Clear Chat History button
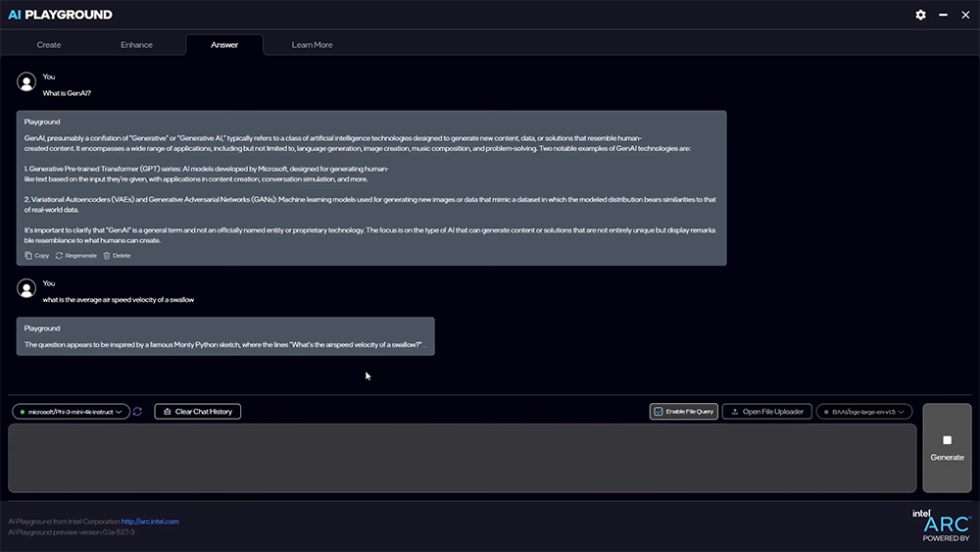This screenshot has height=552, width=980. (198, 412)
